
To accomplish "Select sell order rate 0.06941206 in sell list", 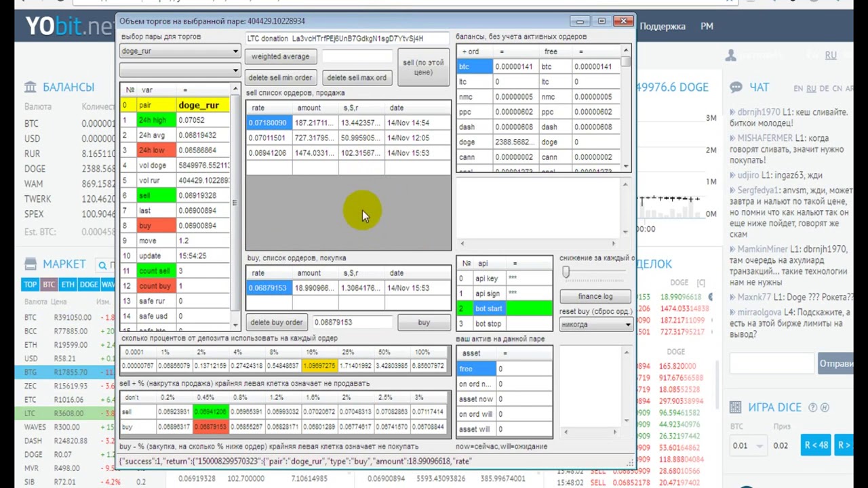I will pos(269,152).
